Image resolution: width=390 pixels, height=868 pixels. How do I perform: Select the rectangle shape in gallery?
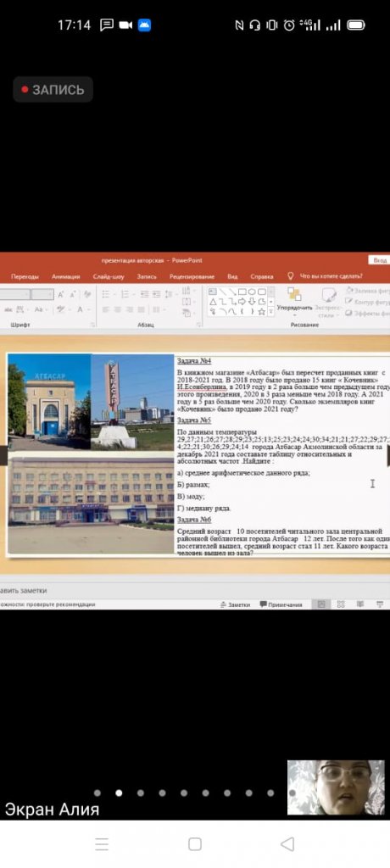242,292
